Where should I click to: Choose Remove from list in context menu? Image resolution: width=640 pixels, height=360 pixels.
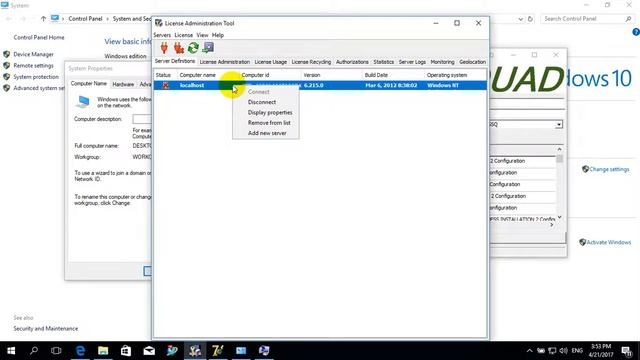(x=269, y=122)
